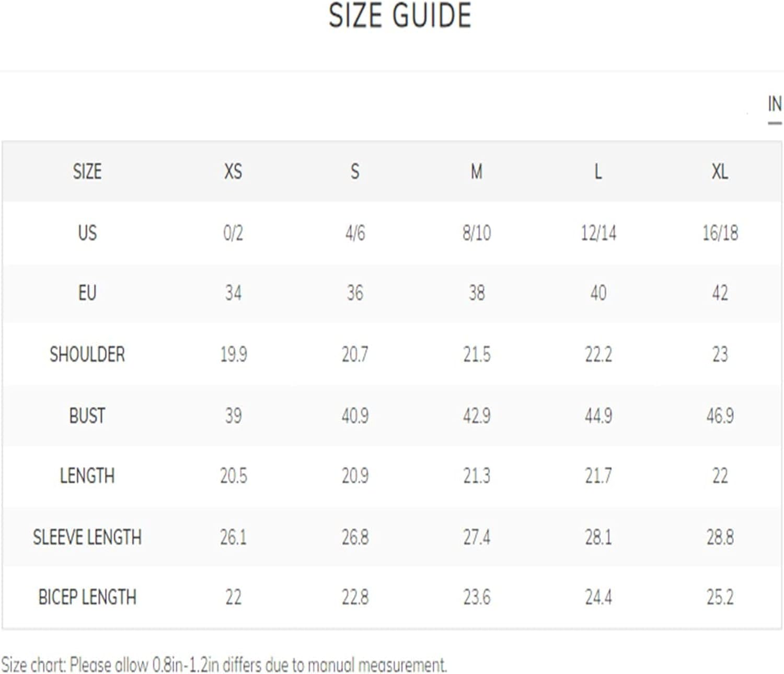
Task: Select shoulder value 19.9 for XS
Action: click(233, 355)
